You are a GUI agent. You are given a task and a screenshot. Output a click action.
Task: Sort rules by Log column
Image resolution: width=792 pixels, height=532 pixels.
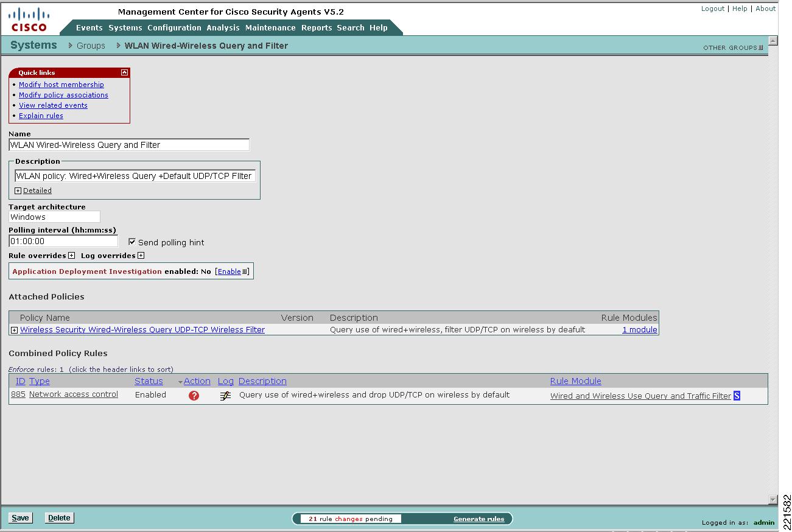click(x=226, y=381)
